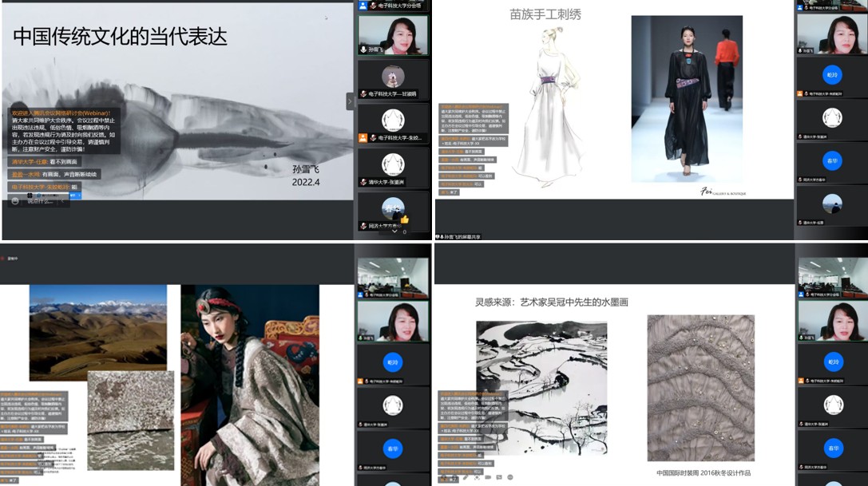Select 孙雪飞's speaker video in the top-left panel
Screen dimensions: 868x486
click(392, 34)
